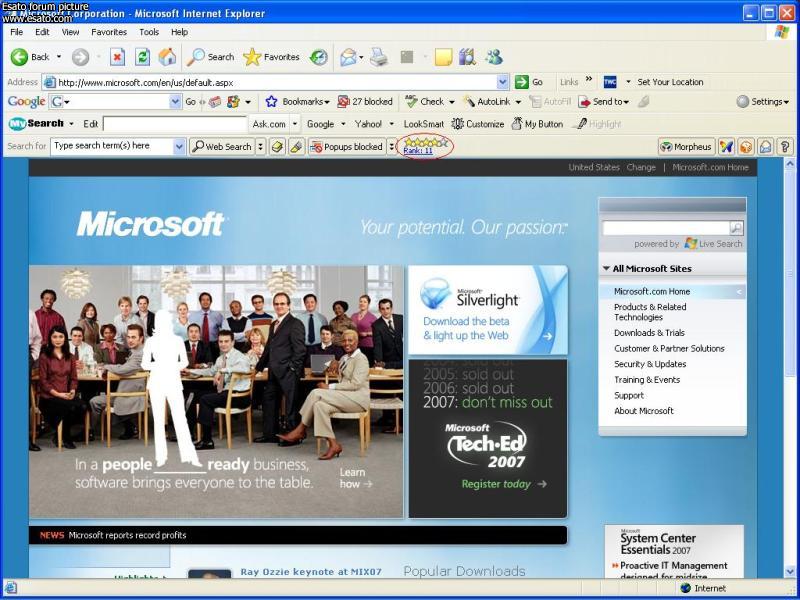The image size is (800, 600).
Task: Click the green Go arrow beside the address bar
Action: [521, 82]
